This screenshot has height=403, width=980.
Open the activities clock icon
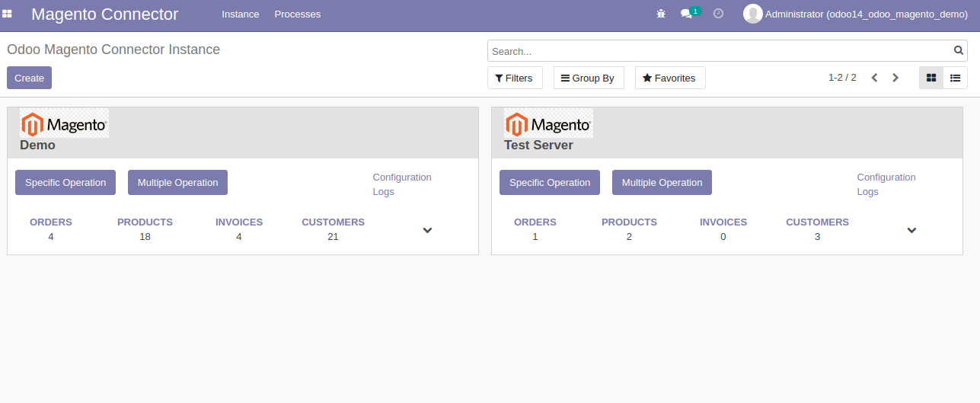(718, 14)
